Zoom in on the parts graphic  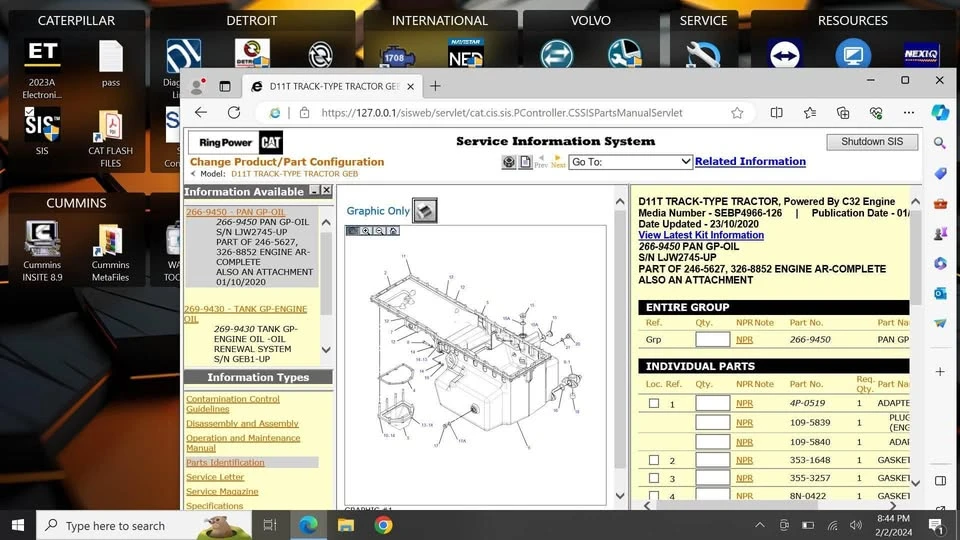tap(366, 231)
